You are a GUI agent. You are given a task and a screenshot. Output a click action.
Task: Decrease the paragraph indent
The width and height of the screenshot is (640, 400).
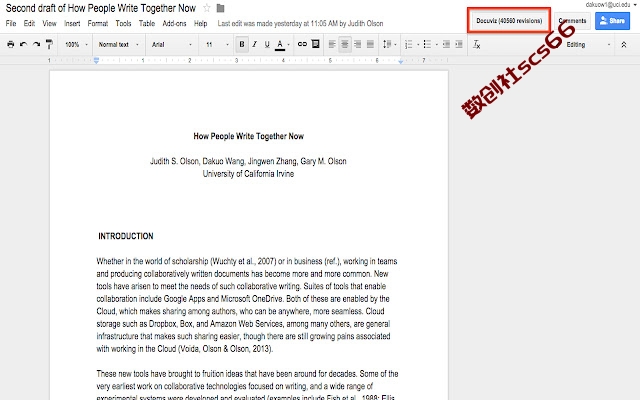coord(446,44)
